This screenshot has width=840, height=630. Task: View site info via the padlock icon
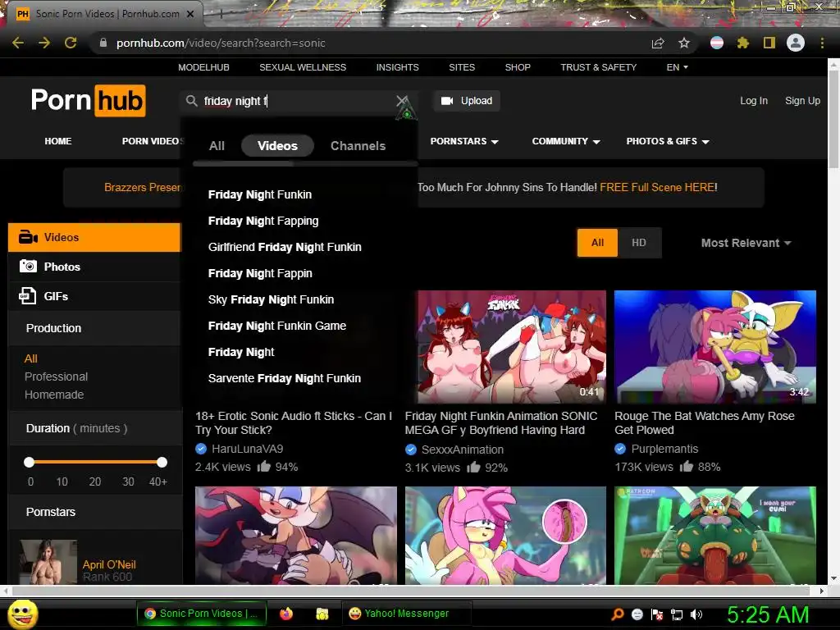(x=103, y=43)
